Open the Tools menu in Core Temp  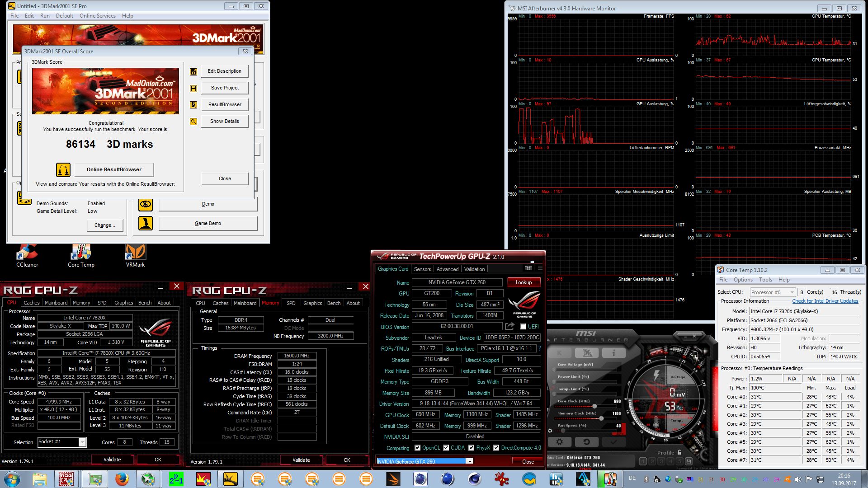click(x=765, y=280)
